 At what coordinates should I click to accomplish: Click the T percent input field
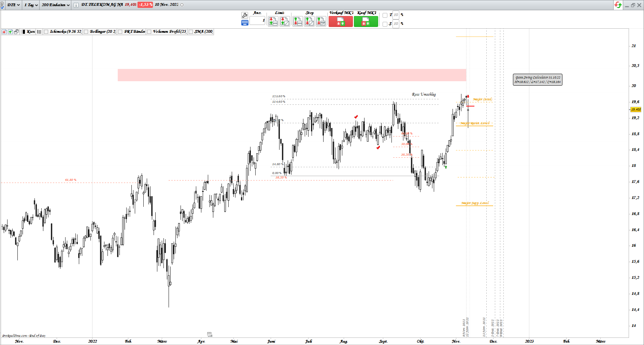click(396, 15)
